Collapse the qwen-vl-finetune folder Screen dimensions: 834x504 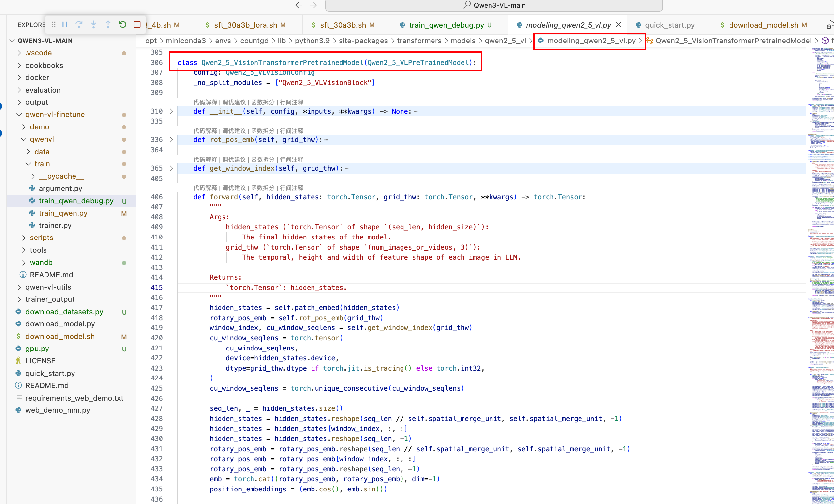[20, 115]
